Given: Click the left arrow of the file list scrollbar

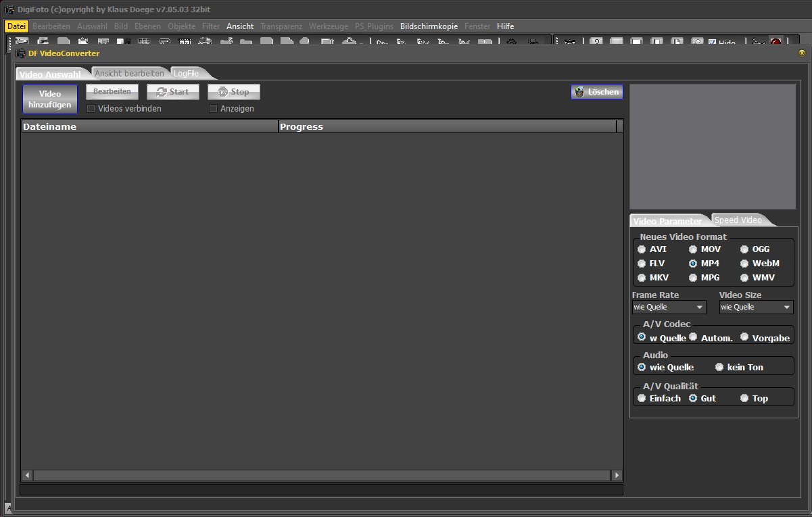Looking at the screenshot, I should coord(28,476).
